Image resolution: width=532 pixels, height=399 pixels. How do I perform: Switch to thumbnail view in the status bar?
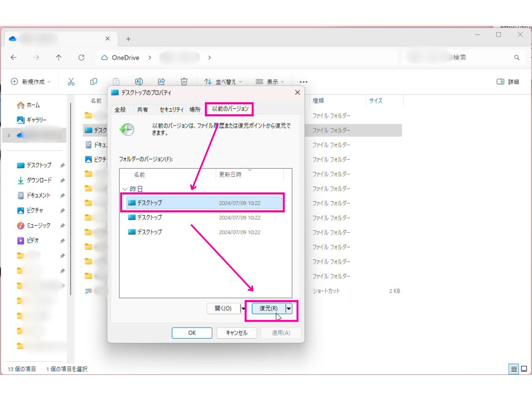click(523, 369)
